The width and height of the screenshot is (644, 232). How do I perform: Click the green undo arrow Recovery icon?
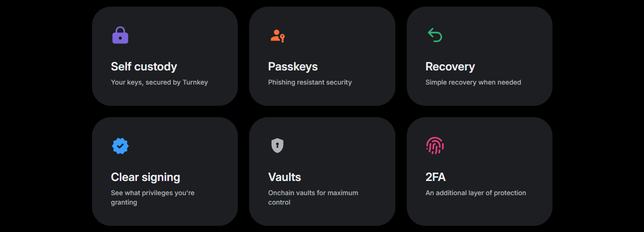[x=435, y=35]
